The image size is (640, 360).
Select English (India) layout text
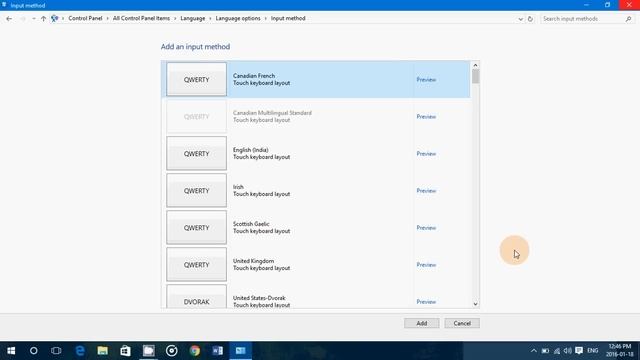tap(261, 153)
